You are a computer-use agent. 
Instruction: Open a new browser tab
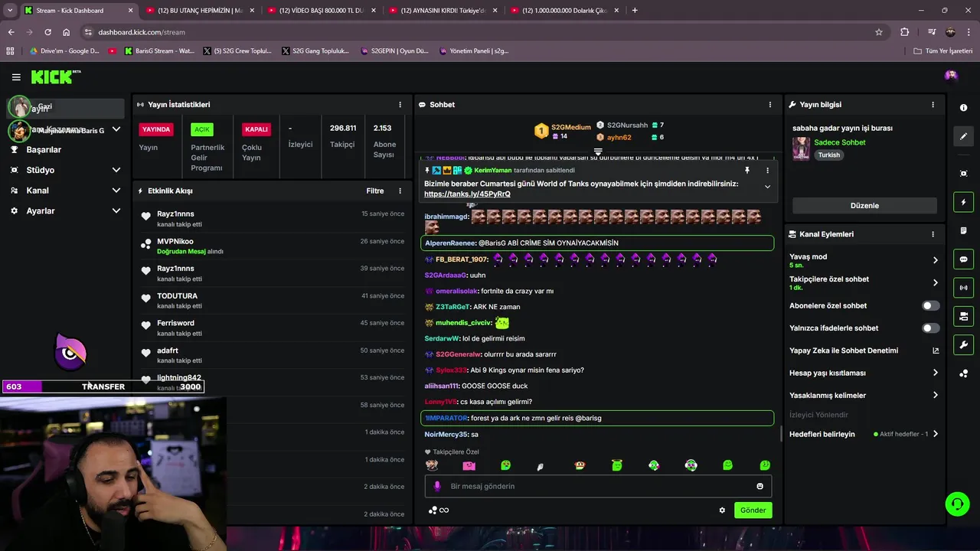[x=635, y=10]
